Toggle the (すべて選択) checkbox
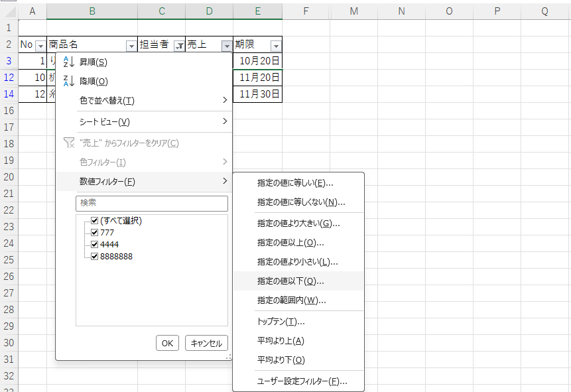Screen dimensions: 571x392 pyautogui.click(x=95, y=220)
